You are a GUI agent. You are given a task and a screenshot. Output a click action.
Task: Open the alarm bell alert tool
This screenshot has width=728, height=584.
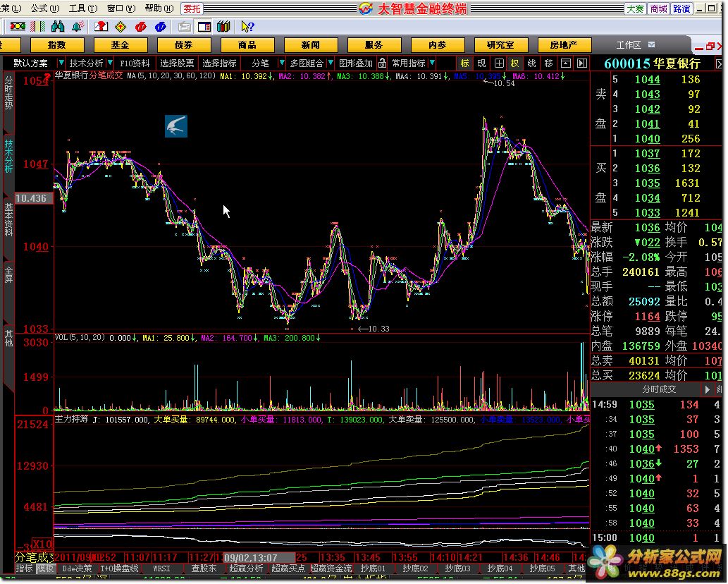[x=78, y=27]
